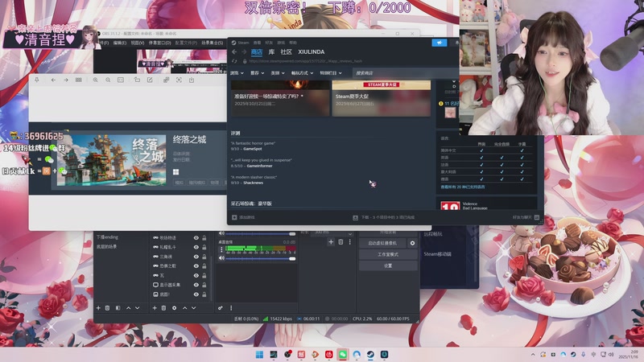Open mixer toolbar three-dot menu

(x=231, y=308)
